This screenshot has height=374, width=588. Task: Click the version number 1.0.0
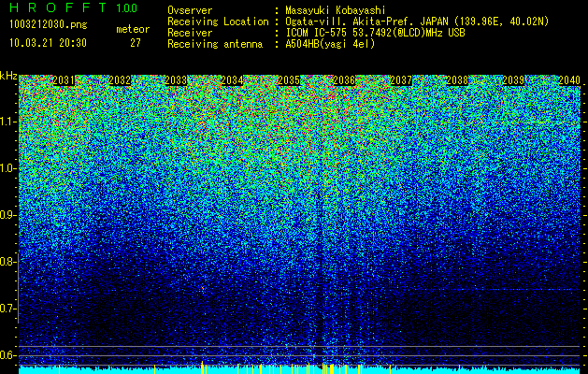127,7
